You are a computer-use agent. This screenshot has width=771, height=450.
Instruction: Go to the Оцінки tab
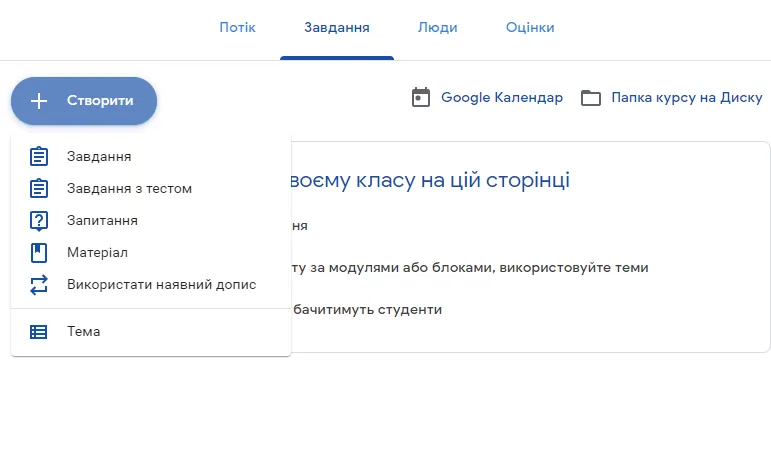coord(530,28)
